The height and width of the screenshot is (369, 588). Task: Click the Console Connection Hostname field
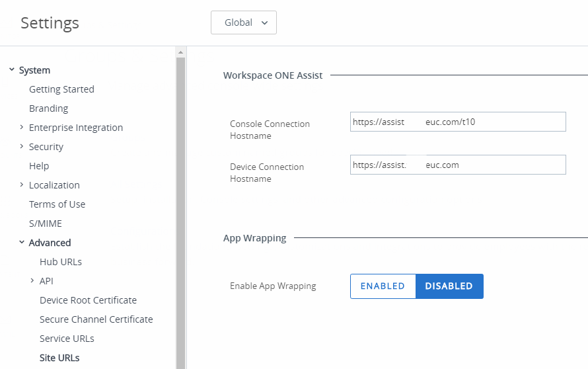pyautogui.click(x=458, y=122)
